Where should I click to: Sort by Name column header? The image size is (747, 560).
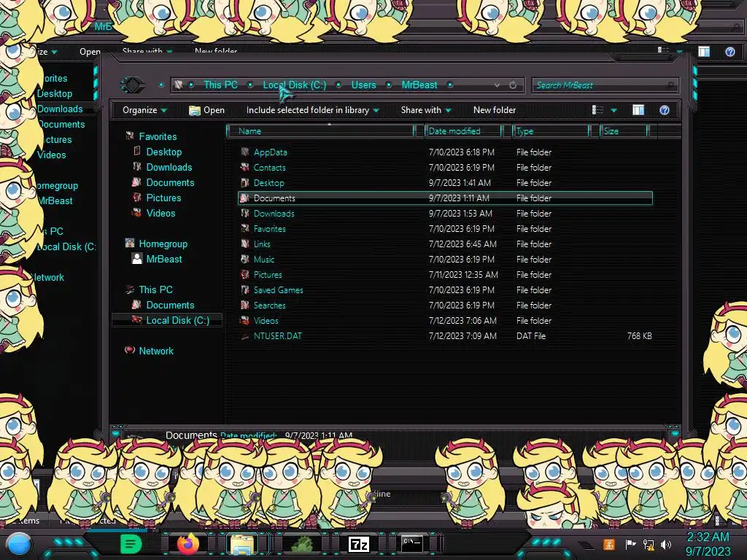pos(320,131)
